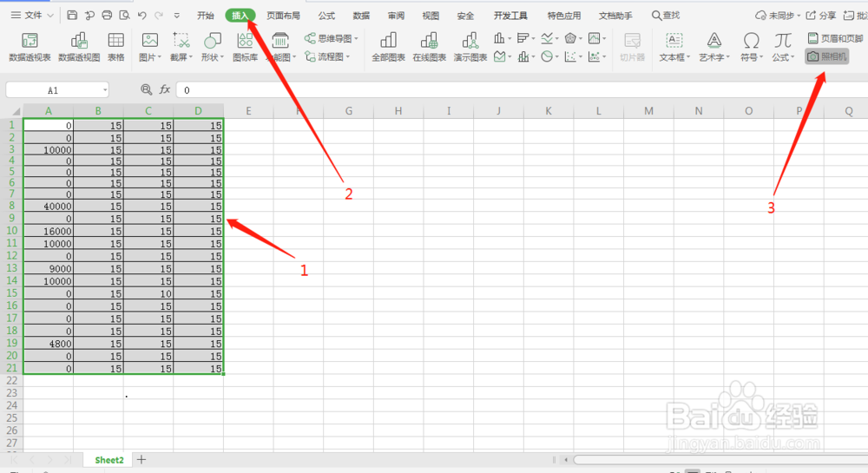Screen dimensions: 868x473
Task: Select row header 22
Action: click(x=11, y=381)
